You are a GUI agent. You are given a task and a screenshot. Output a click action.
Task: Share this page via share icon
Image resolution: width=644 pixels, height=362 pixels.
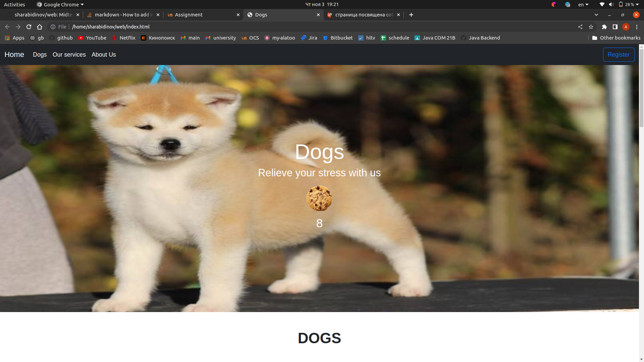click(x=580, y=27)
